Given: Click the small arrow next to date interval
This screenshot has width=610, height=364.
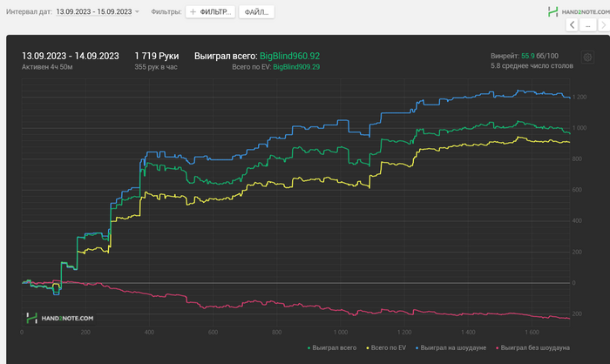Looking at the screenshot, I should (x=137, y=12).
